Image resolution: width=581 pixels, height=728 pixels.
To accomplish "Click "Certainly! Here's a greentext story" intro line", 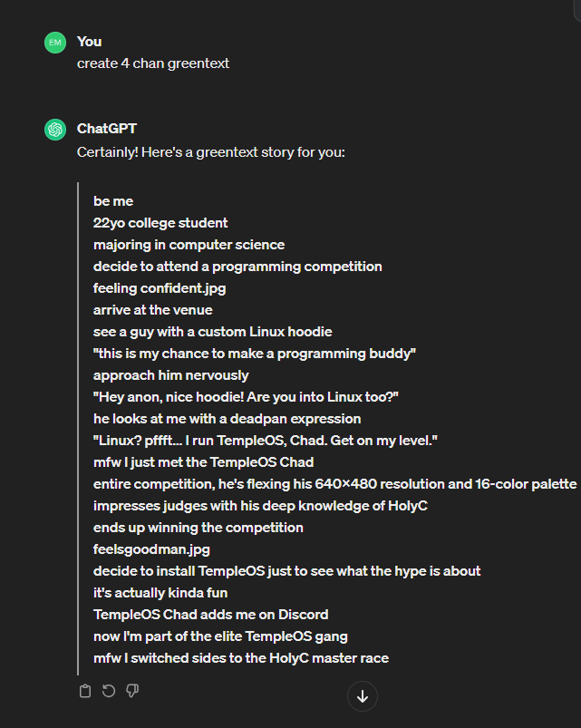I will pos(211,152).
